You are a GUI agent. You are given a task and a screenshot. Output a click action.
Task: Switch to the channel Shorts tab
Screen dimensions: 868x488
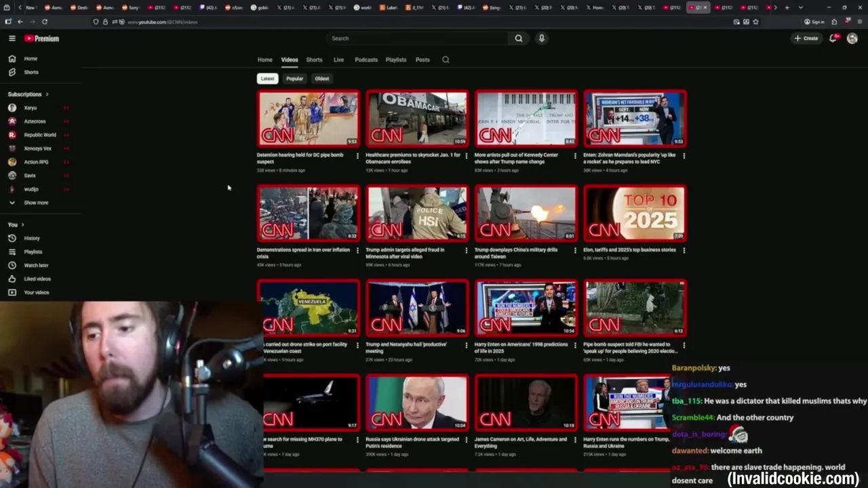click(314, 60)
